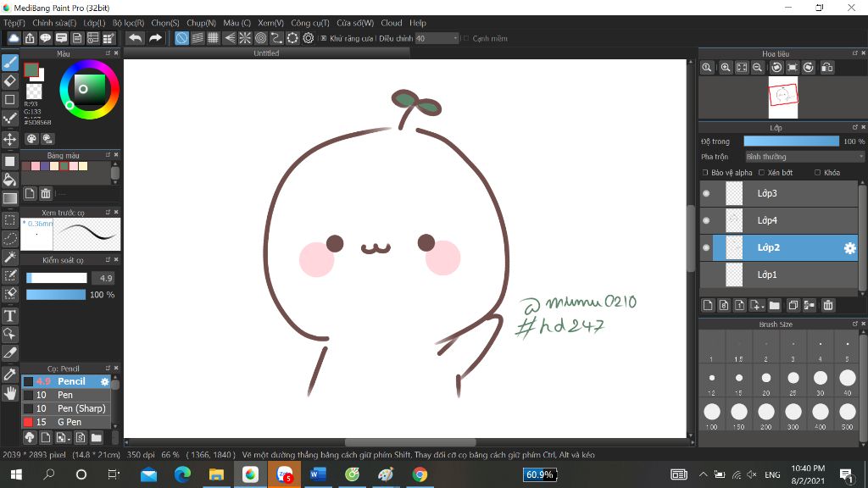Add new layer folder

point(775,305)
